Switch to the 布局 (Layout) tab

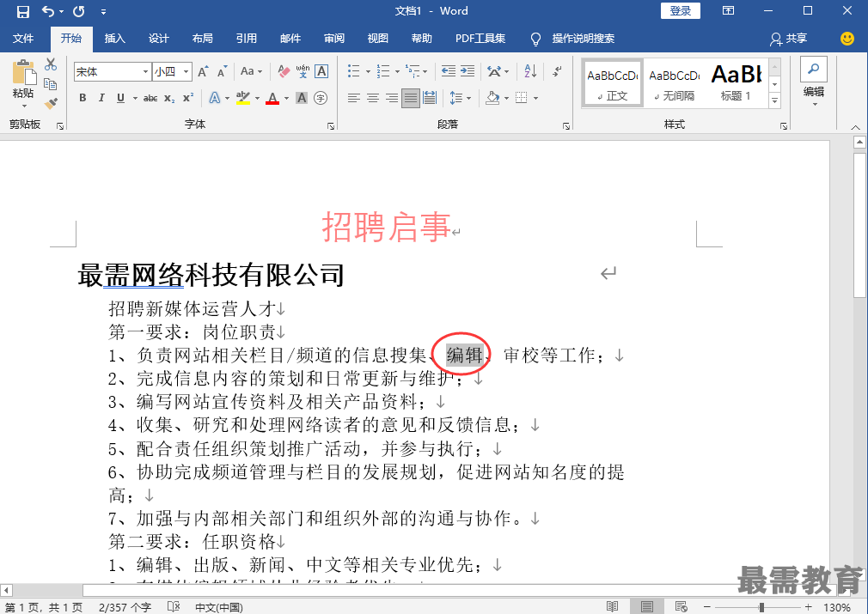203,38
